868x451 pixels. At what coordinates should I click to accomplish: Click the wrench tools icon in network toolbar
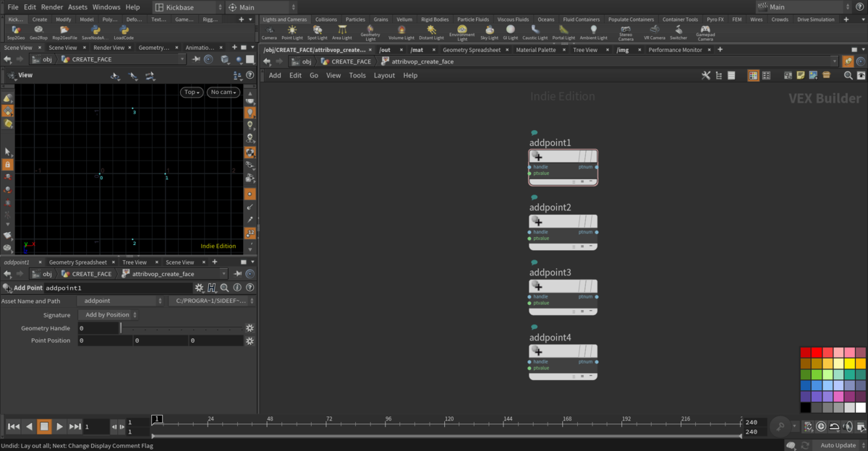coord(706,75)
